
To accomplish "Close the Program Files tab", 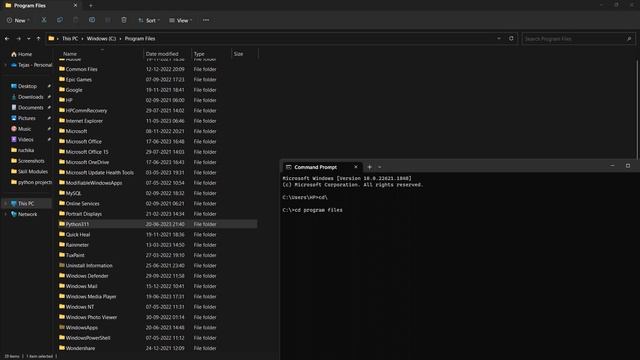I will [x=75, y=6].
